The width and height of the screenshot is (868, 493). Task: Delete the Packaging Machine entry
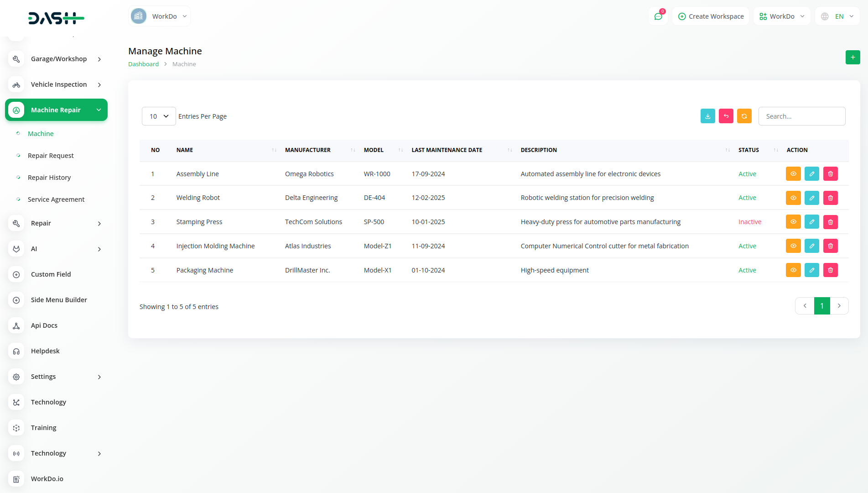830,270
